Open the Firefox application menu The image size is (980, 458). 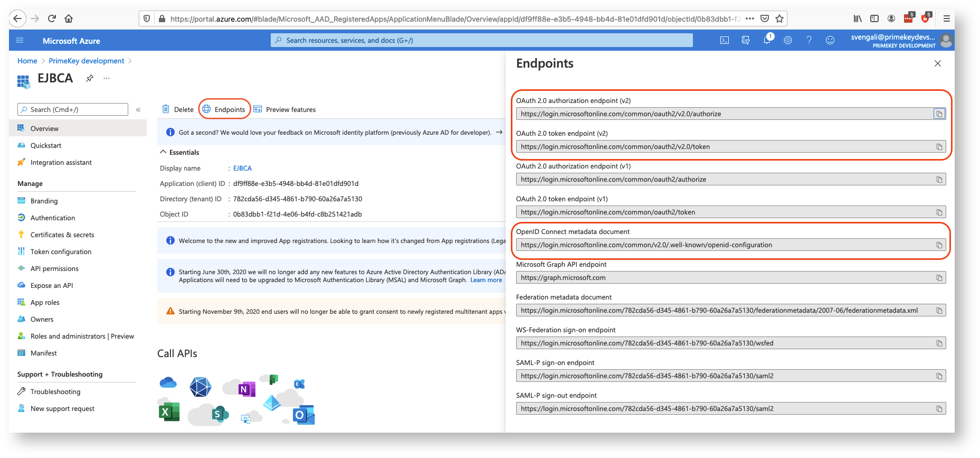pyautogui.click(x=947, y=18)
